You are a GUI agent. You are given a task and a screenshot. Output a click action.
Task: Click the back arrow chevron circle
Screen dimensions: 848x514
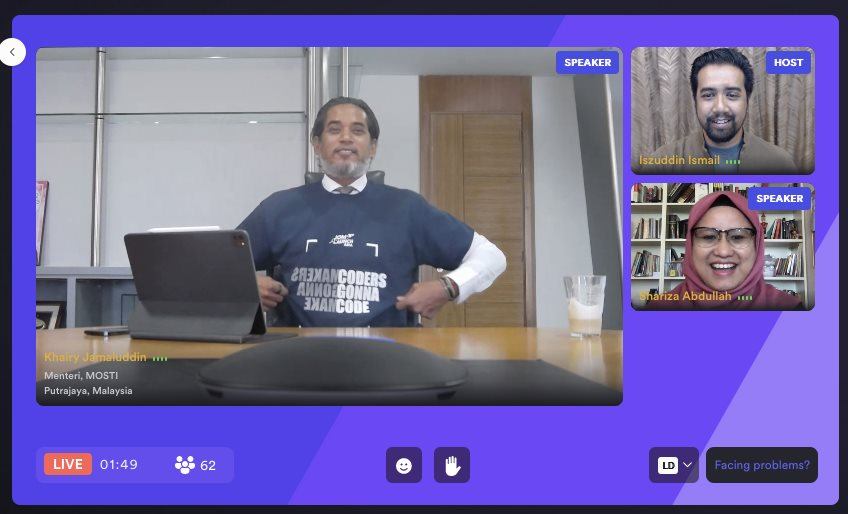[12, 52]
